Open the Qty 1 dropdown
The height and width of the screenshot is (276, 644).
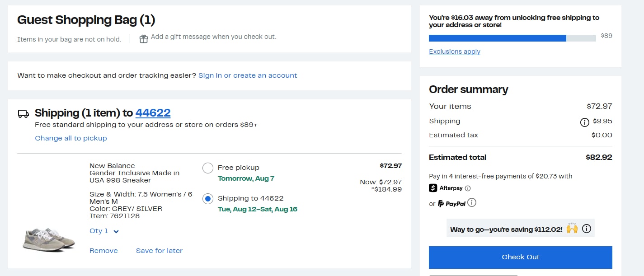coord(104,231)
